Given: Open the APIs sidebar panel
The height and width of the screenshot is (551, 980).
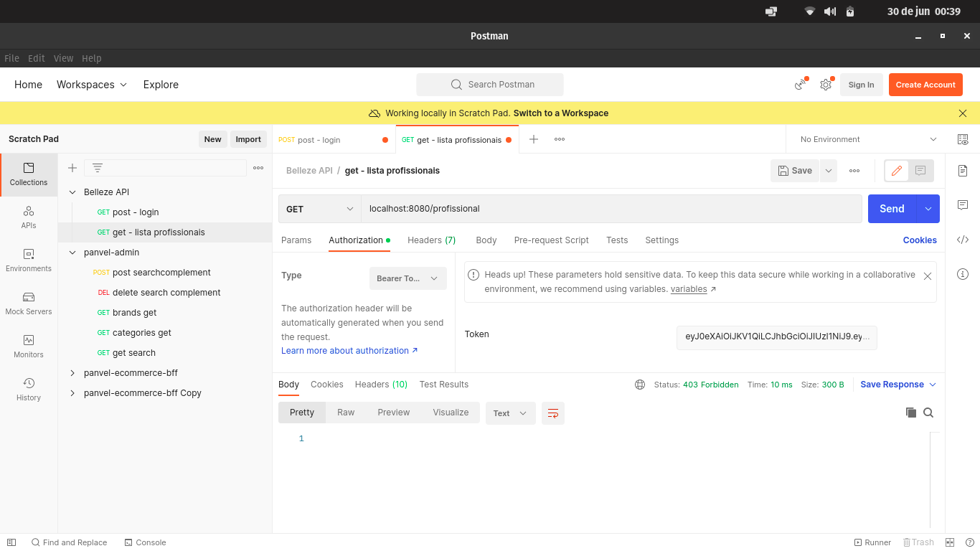Looking at the screenshot, I should [29, 217].
